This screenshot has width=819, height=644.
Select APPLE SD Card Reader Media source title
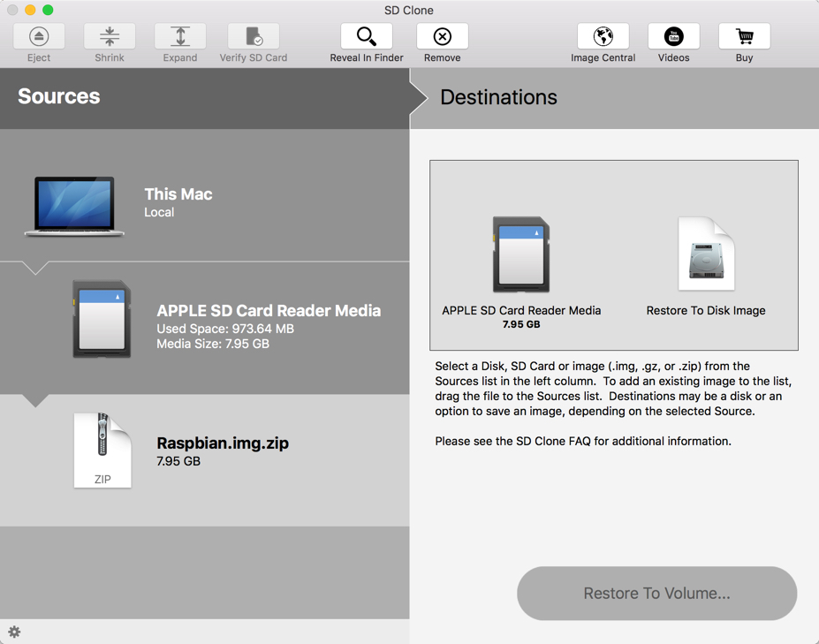[x=269, y=311]
